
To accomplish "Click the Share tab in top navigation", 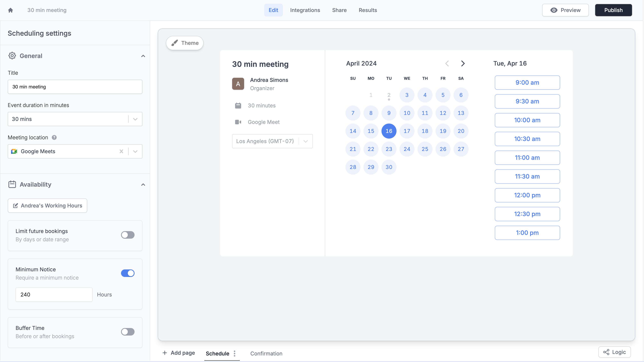I will 339,10.
